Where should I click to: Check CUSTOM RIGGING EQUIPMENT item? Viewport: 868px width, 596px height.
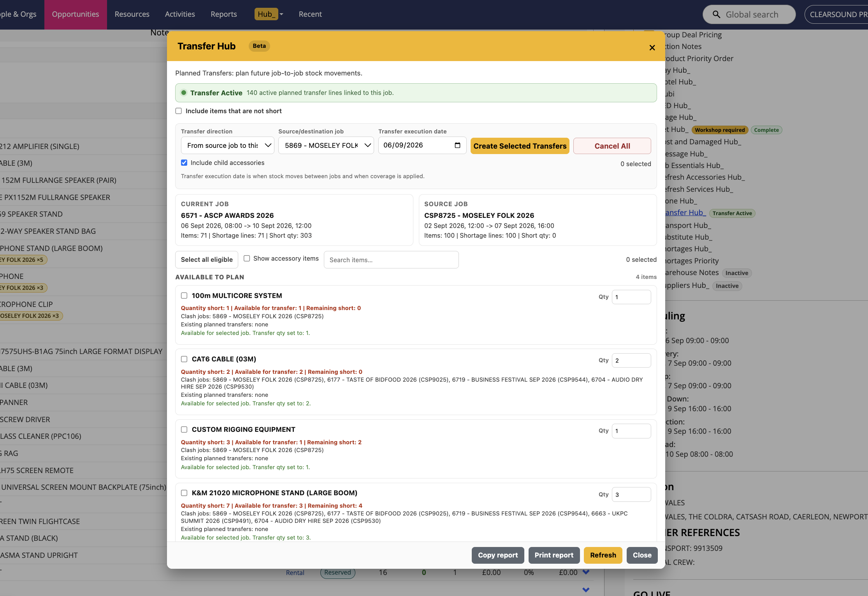click(184, 429)
